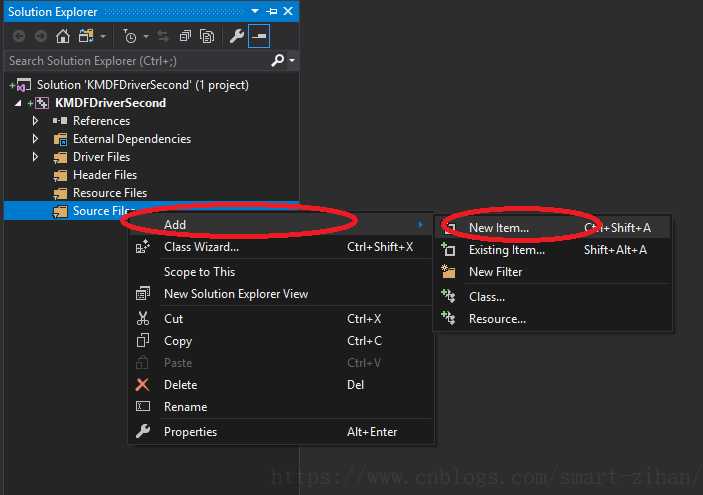Click the Shift+Alt+A shortcut text
The image size is (703, 495).
pos(615,250)
